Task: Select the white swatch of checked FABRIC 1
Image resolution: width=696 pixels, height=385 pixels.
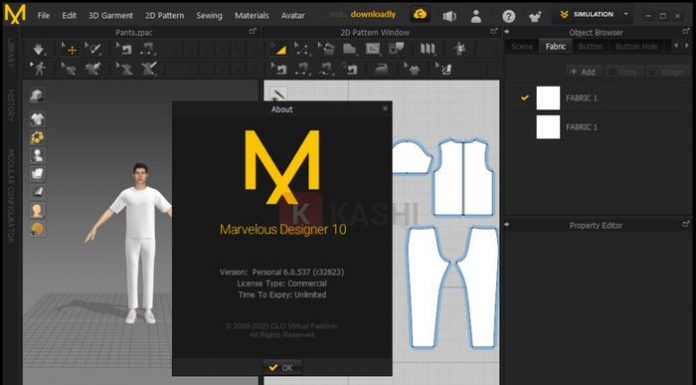Action: [548, 98]
